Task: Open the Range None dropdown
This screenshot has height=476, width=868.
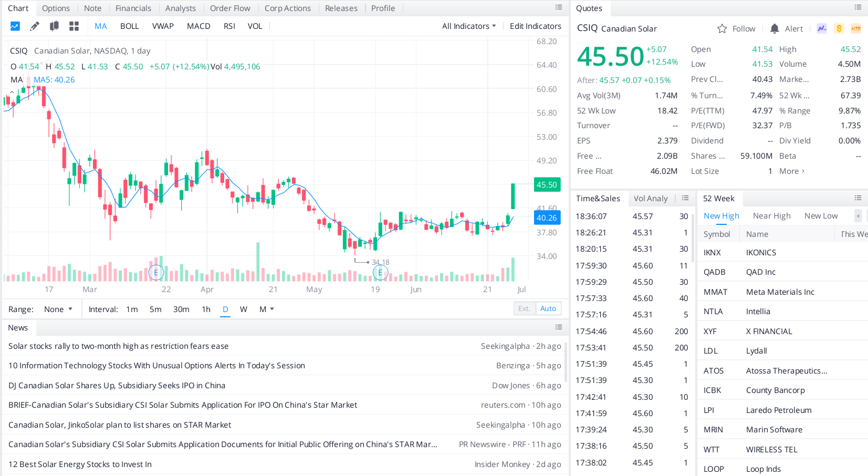Action: (x=58, y=309)
